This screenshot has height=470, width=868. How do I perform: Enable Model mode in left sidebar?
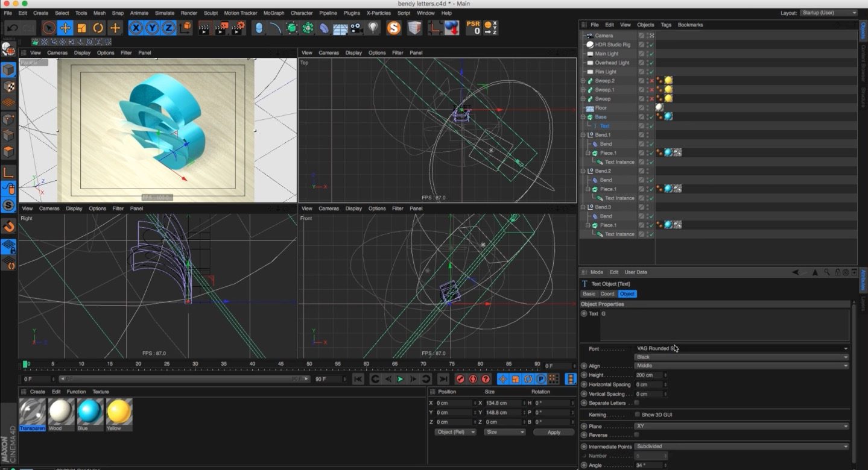(8, 70)
